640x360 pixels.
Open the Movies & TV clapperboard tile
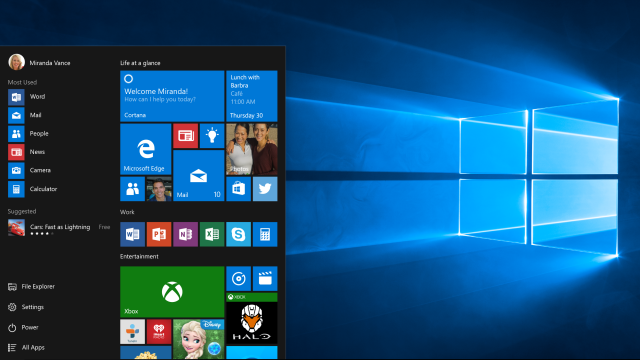265,279
